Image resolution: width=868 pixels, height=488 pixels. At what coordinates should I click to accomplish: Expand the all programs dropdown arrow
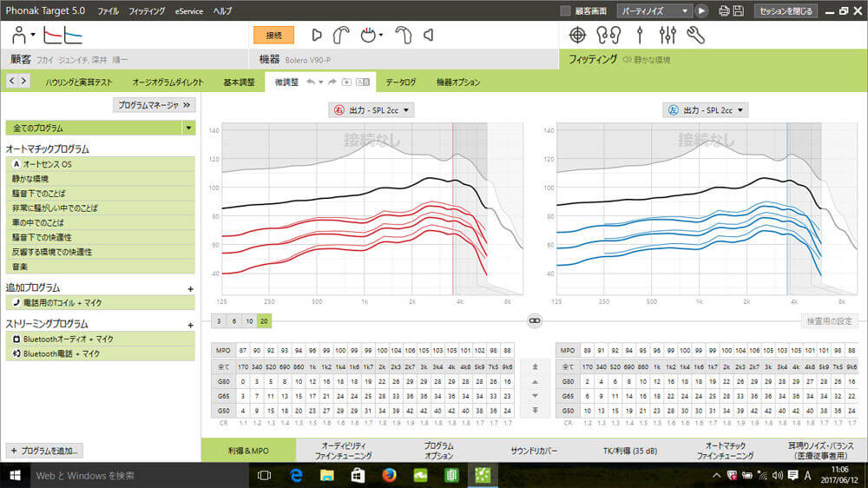pos(188,128)
